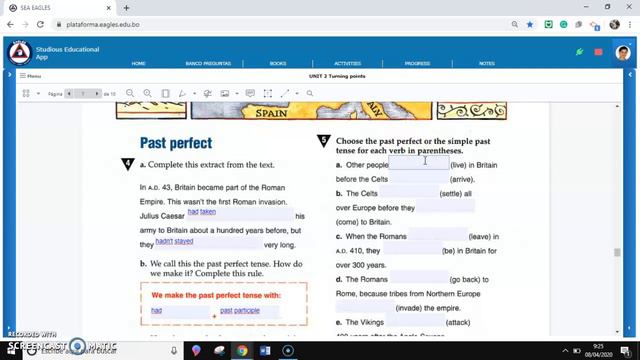
Task: Open the BOOKS nav item
Action: pyautogui.click(x=278, y=64)
